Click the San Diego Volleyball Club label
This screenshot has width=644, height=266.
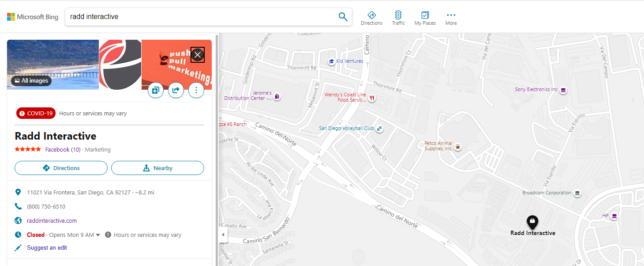pos(347,128)
